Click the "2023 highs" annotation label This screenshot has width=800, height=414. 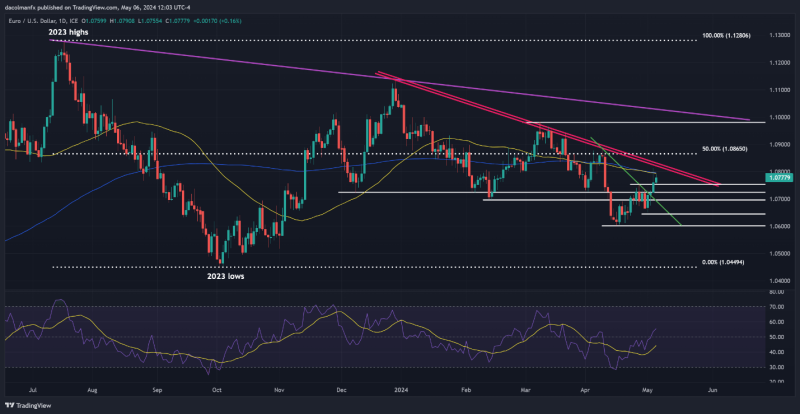click(x=68, y=32)
